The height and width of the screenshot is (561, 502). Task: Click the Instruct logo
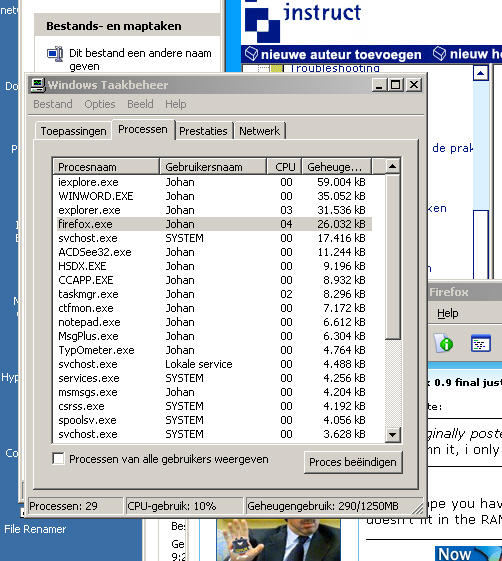(x=303, y=21)
